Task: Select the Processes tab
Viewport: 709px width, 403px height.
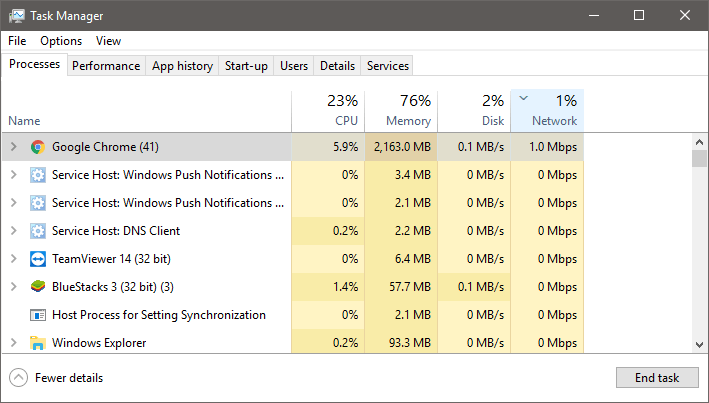Action: [x=34, y=65]
